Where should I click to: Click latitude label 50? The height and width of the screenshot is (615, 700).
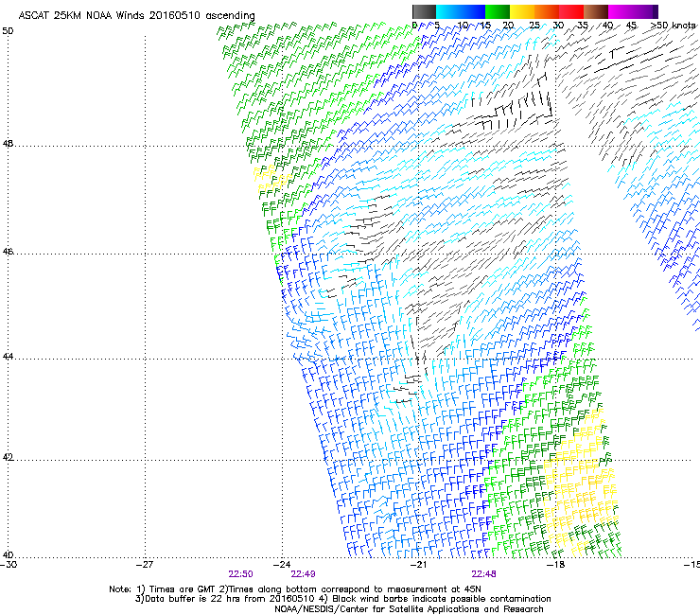[8, 31]
